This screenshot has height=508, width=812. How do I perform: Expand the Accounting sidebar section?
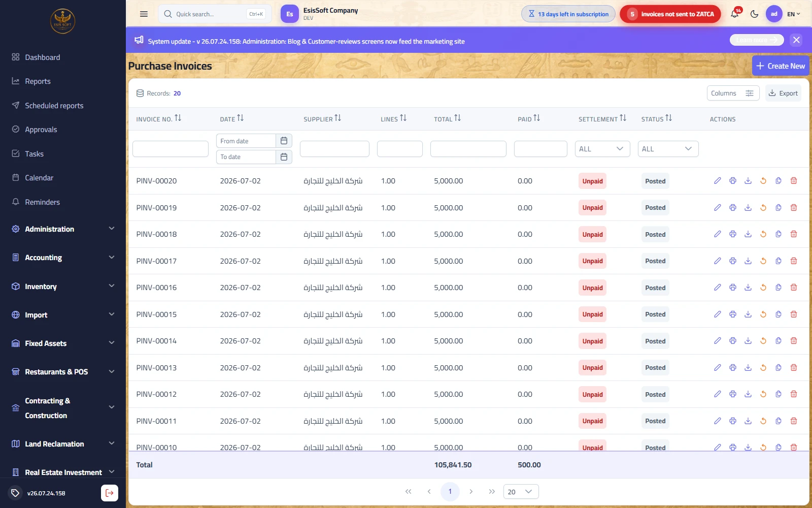[x=63, y=258]
